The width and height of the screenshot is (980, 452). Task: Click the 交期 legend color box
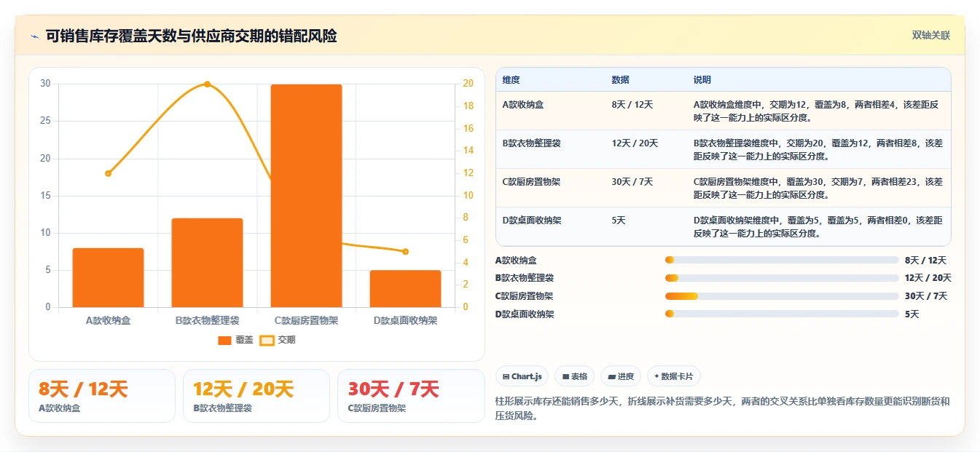pos(267,340)
